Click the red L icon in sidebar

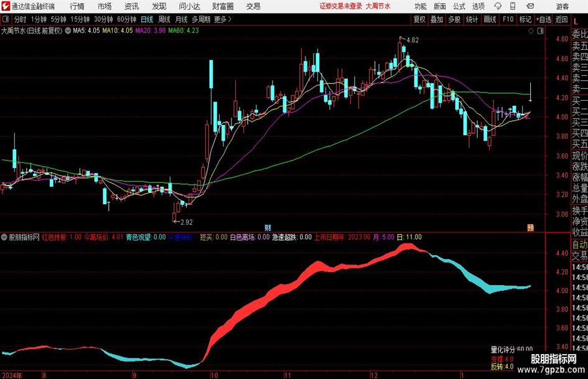[576, 22]
